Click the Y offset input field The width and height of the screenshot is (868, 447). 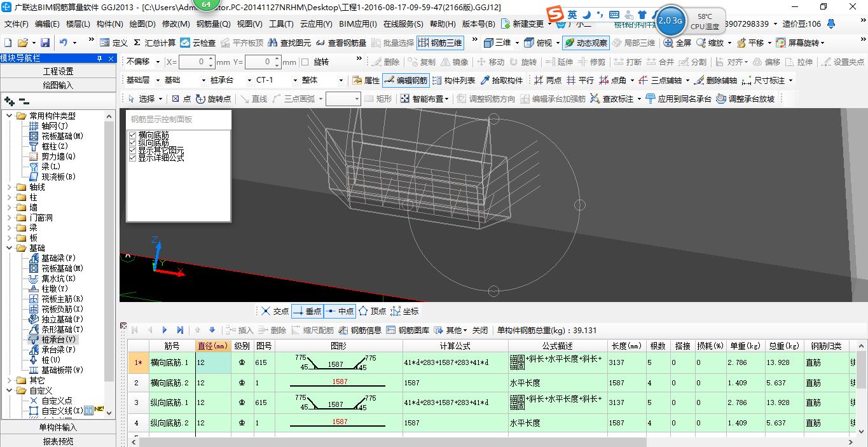point(263,62)
